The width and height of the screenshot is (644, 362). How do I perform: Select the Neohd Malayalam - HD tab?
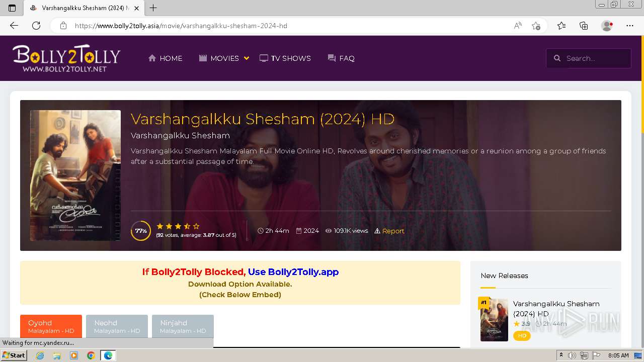(x=117, y=326)
